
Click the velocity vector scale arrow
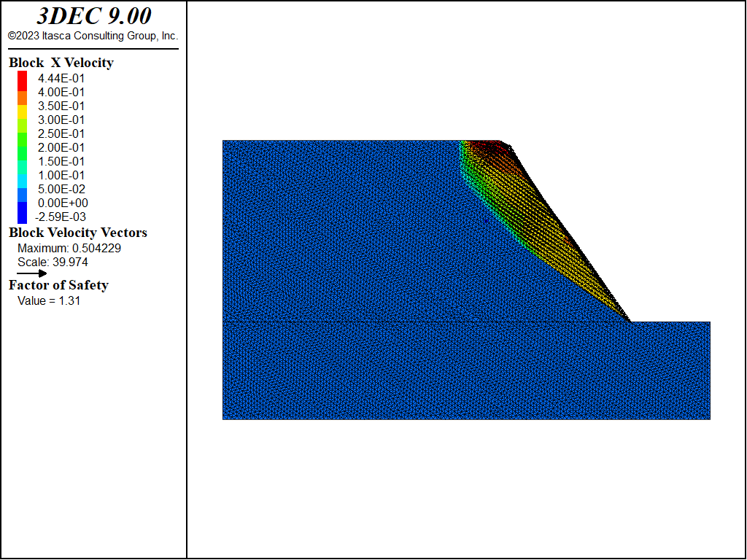[x=32, y=273]
